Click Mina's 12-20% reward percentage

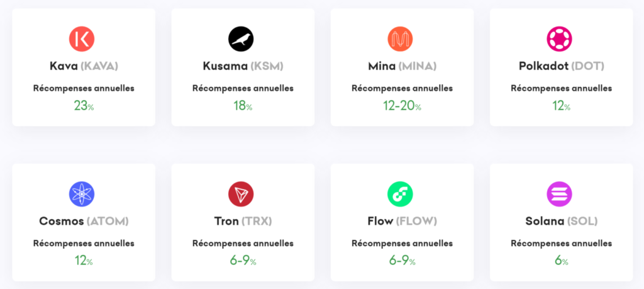click(x=402, y=106)
